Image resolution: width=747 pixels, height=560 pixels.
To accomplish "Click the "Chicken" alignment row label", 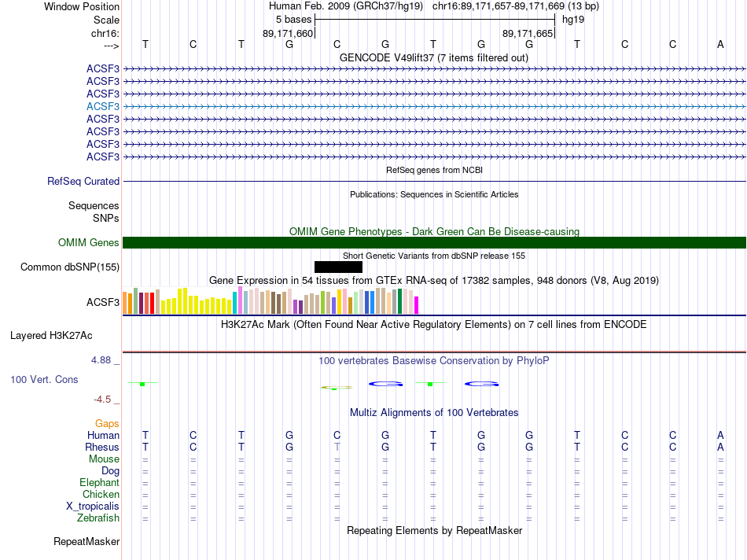I will click(x=101, y=494).
